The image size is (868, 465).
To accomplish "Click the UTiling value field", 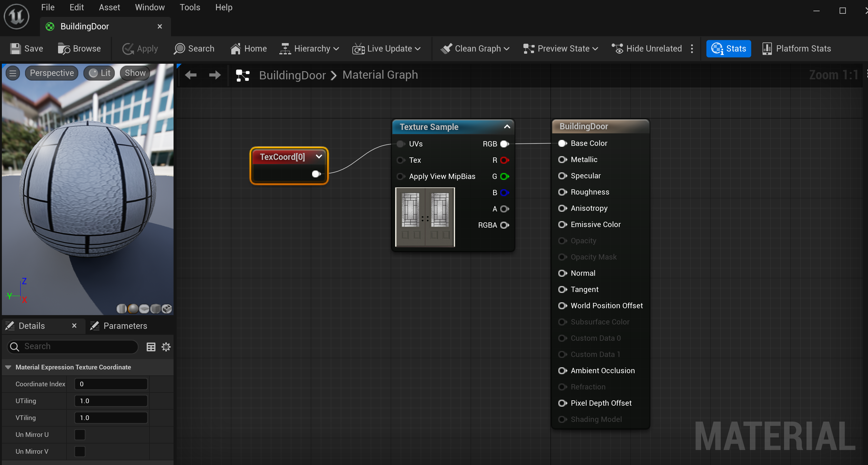I will [111, 401].
